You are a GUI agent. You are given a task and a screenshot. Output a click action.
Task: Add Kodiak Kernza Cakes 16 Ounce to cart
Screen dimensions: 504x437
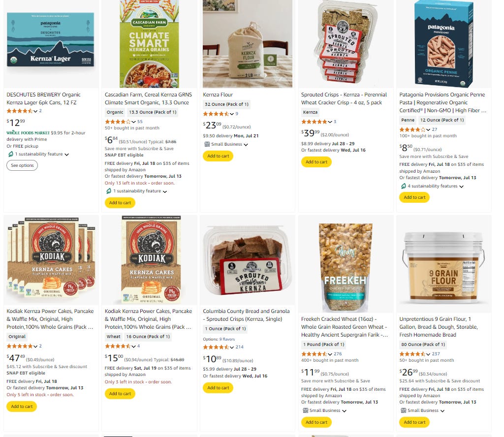coord(120,394)
